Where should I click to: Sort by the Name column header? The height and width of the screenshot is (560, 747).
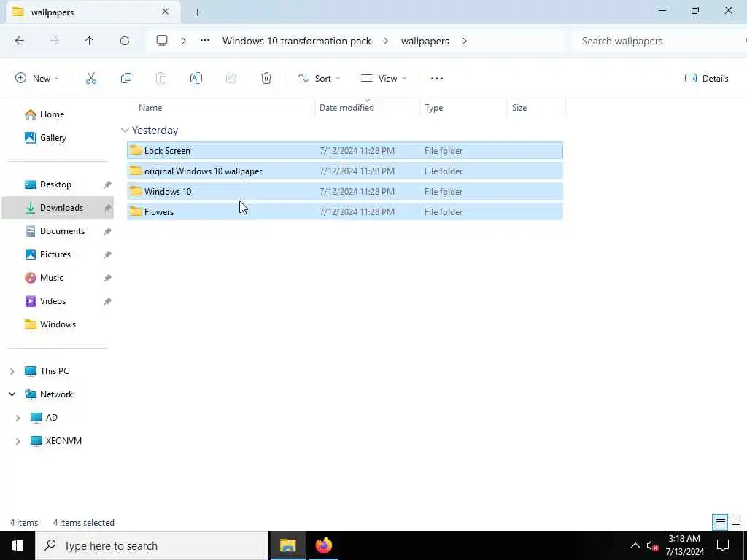[x=150, y=108]
